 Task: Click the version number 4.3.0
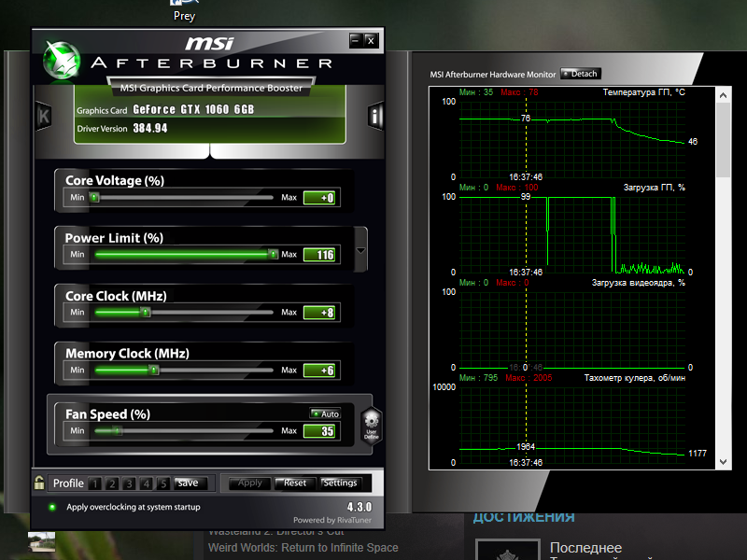point(359,507)
